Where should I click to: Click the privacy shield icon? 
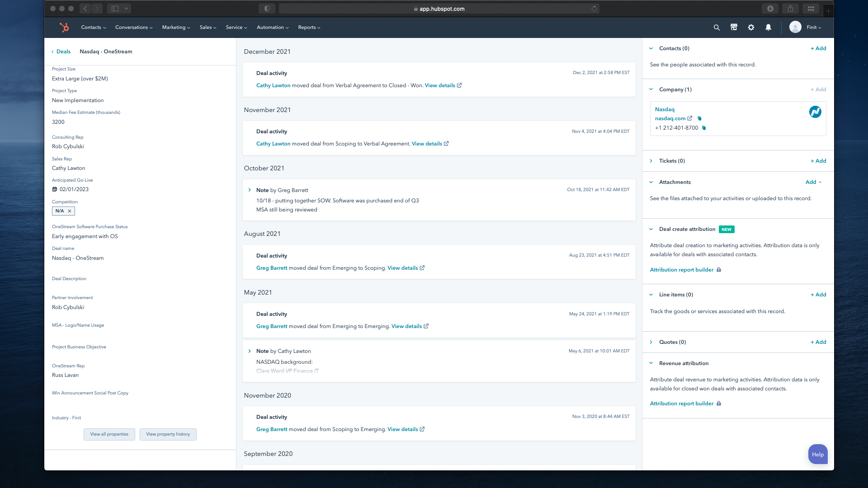pyautogui.click(x=267, y=9)
